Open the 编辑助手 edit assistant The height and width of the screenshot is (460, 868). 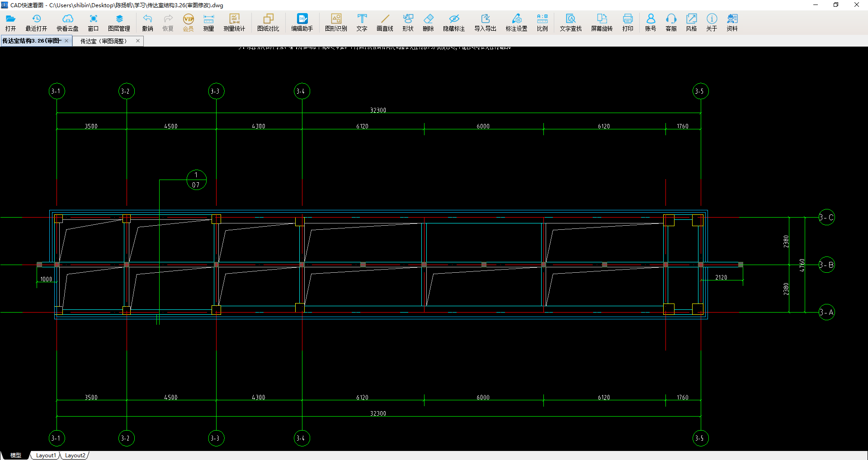[x=302, y=22]
